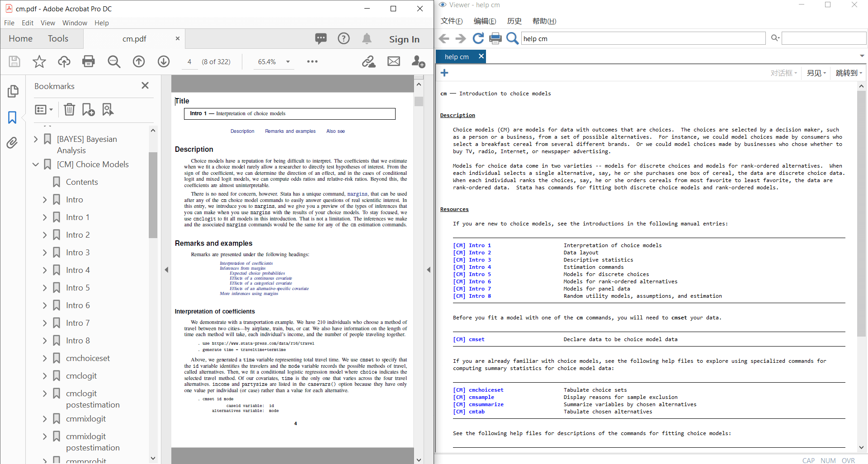
Task: Click the PDF document vertical scrollbar thumb
Action: tap(419, 101)
